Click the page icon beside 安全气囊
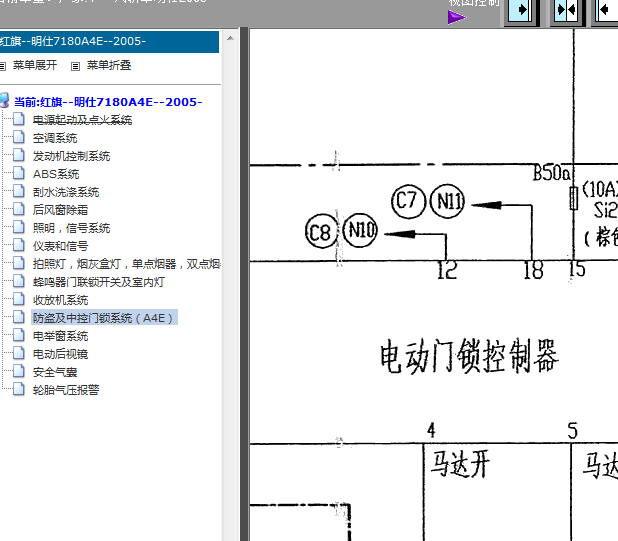The width and height of the screenshot is (618, 541). click(x=19, y=371)
